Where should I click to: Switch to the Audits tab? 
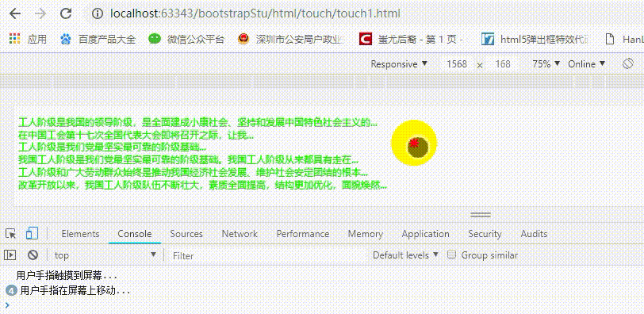534,234
